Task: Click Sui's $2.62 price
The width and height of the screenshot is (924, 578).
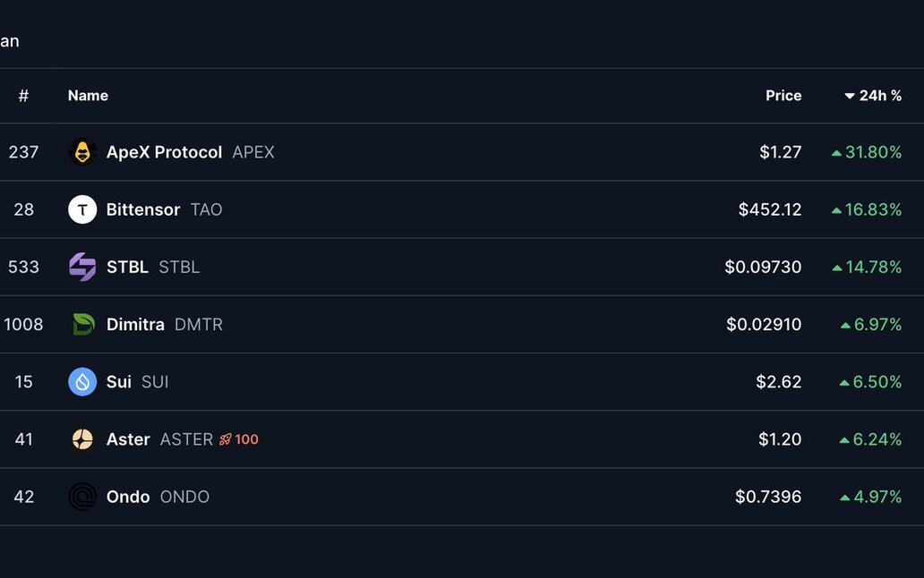Action: pos(778,382)
